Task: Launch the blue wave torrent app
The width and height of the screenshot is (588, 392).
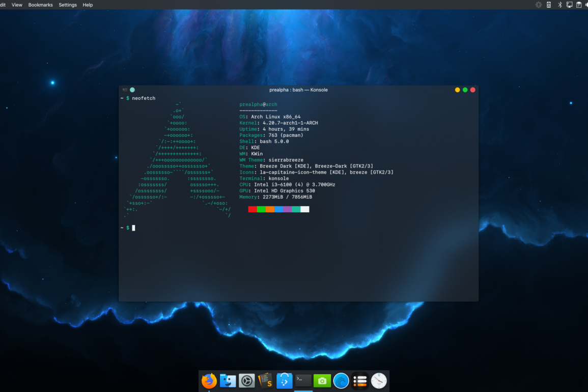Action: click(341, 381)
